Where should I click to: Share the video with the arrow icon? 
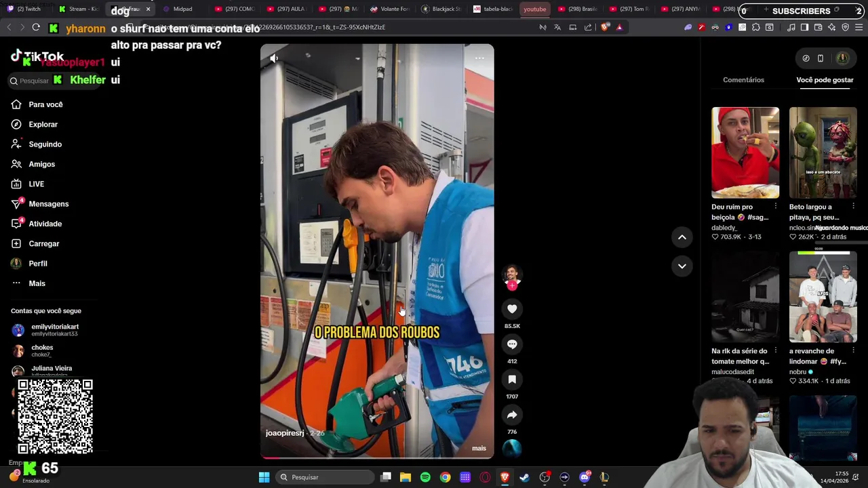coord(512,415)
